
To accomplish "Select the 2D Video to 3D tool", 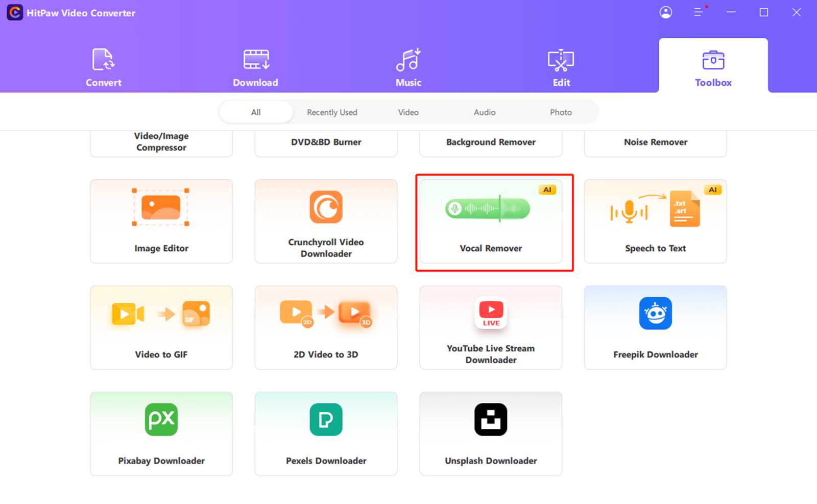I will click(326, 327).
